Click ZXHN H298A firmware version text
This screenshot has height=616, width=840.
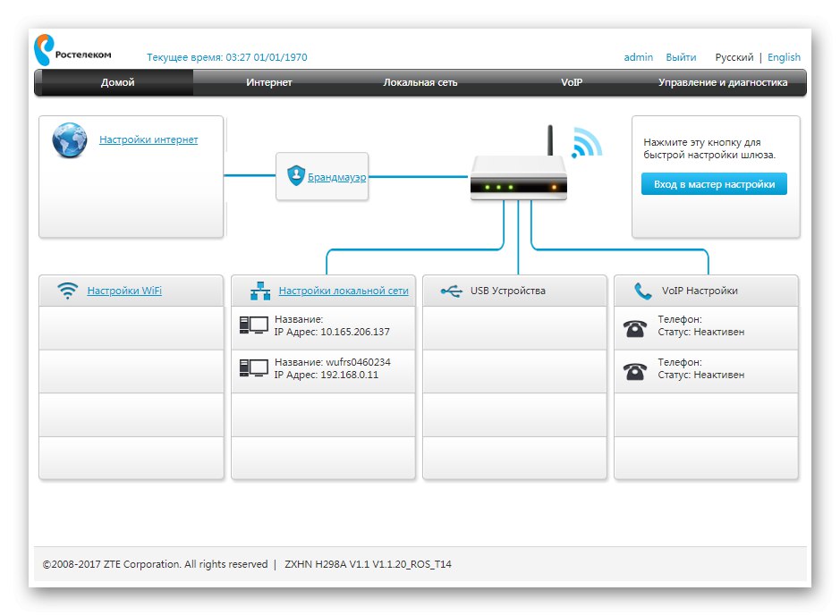pos(368,564)
